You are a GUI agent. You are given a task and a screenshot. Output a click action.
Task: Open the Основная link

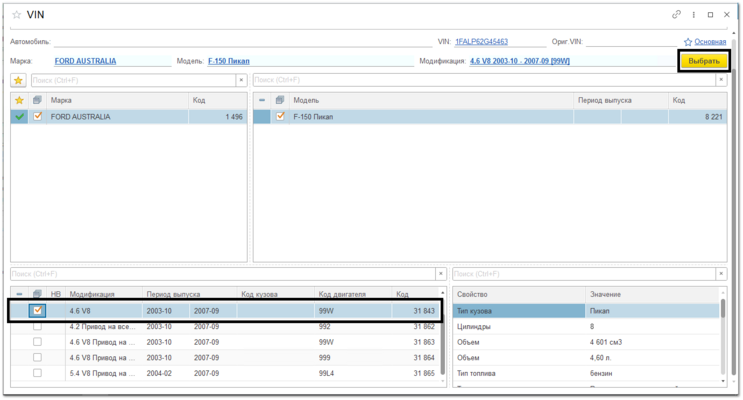point(710,42)
